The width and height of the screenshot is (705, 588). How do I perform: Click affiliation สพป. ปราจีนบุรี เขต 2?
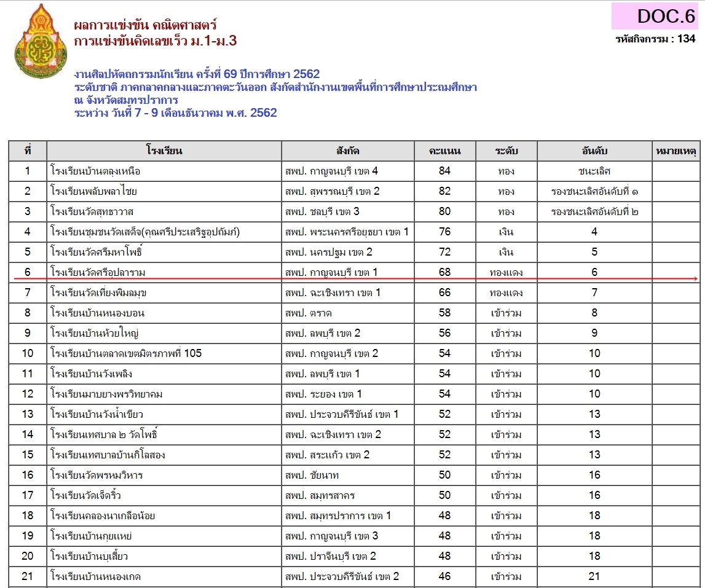click(331, 556)
